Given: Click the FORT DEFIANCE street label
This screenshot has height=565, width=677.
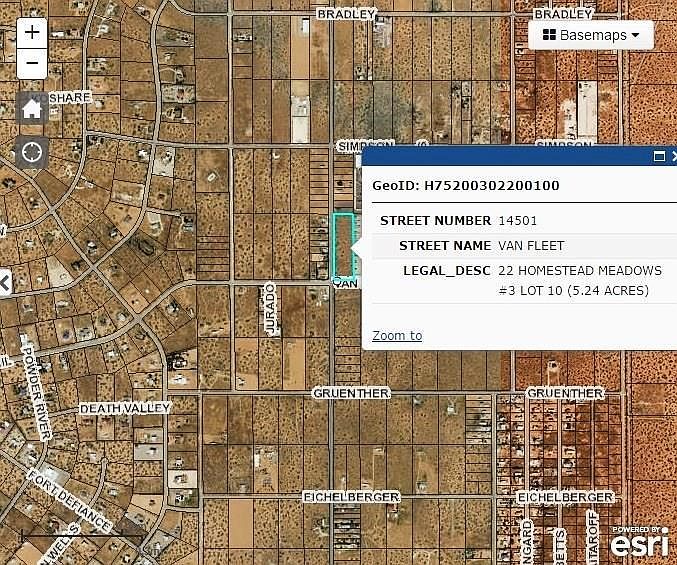Looking at the screenshot, I should point(70,500).
